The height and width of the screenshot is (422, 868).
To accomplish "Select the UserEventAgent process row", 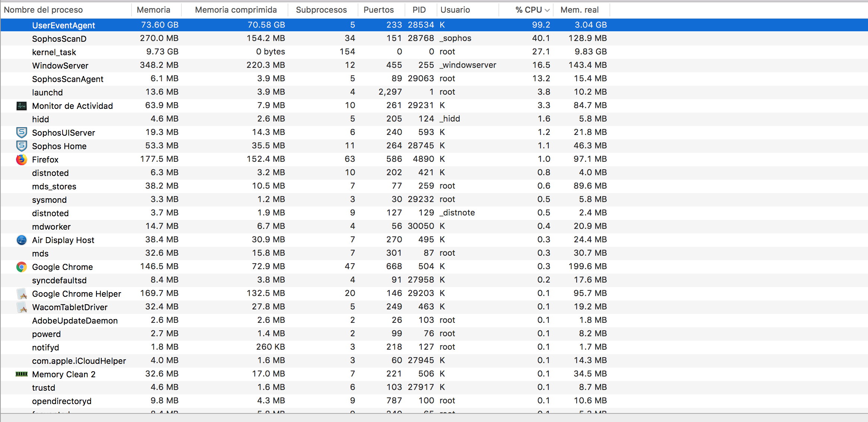I will pyautogui.click(x=434, y=25).
